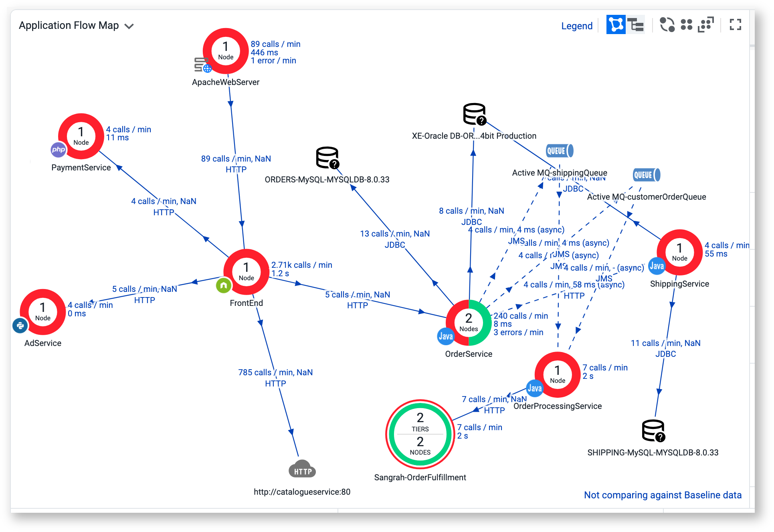Open the Legend link

(x=576, y=26)
